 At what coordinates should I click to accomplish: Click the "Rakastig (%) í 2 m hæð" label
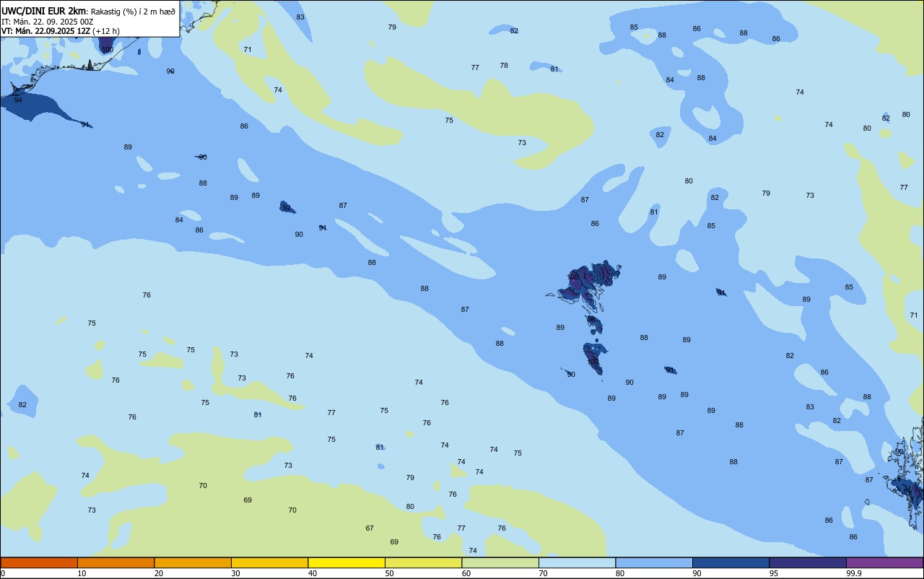click(x=133, y=11)
